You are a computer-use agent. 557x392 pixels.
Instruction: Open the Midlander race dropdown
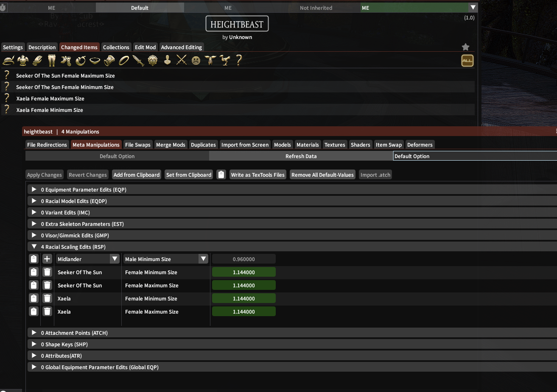[88, 259]
